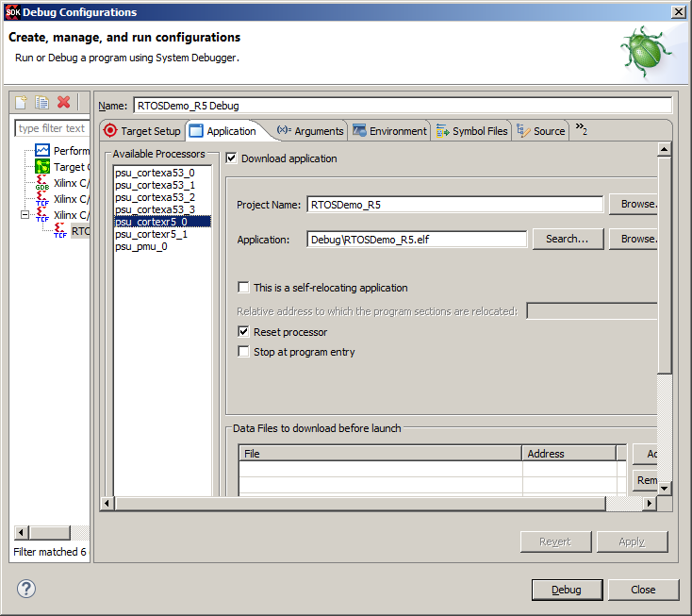Toggle the Reset processor checkbox

pyautogui.click(x=244, y=332)
